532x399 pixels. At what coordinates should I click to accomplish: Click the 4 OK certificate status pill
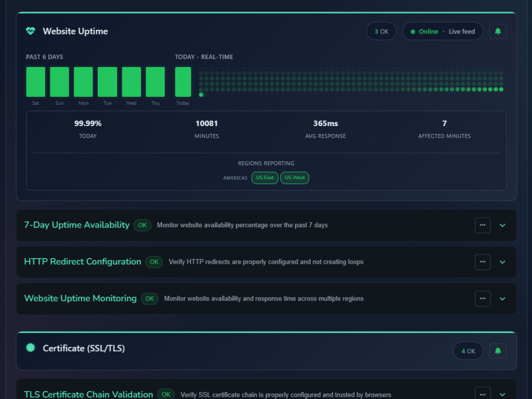point(468,351)
